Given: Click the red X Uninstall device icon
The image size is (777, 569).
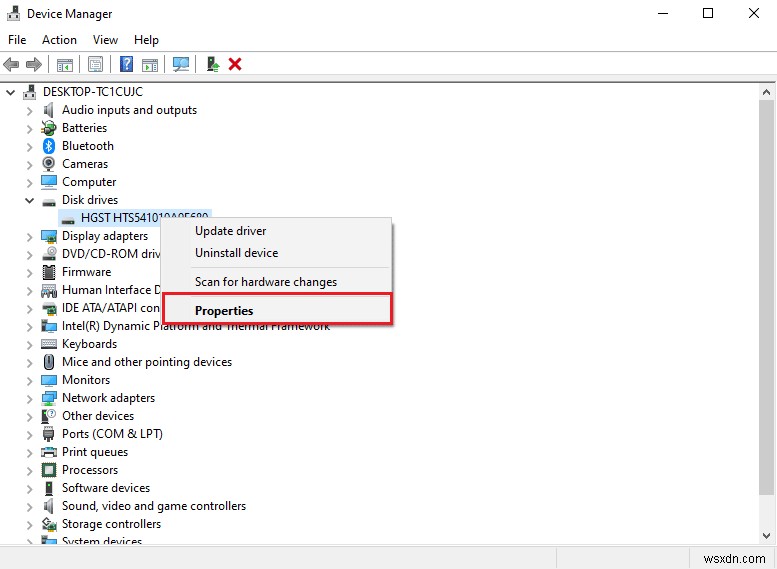Looking at the screenshot, I should pos(235,64).
